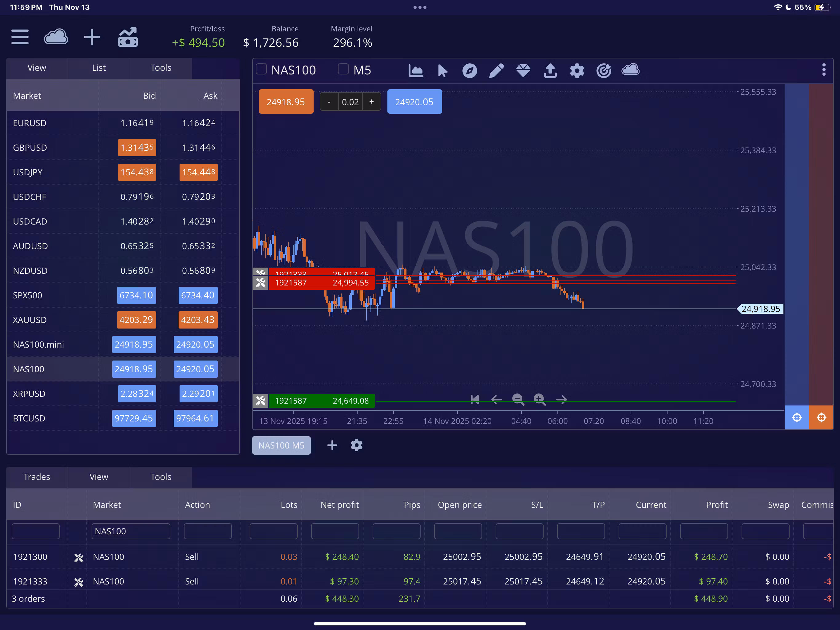Click the diamond gem icon
The image size is (840, 630).
(523, 70)
